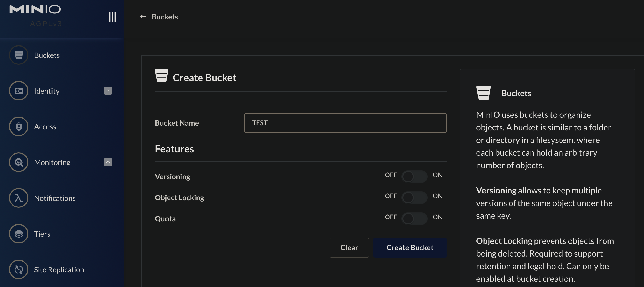This screenshot has height=287, width=644.
Task: Collapse sidebar with the three-bar icon
Action: click(x=112, y=17)
